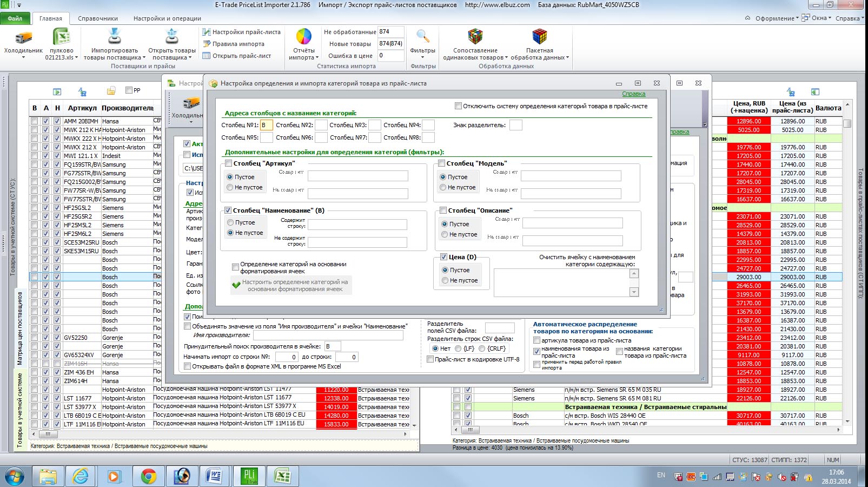Open Правила импорта in the ribbon
This screenshot has width=868, height=487.
[x=234, y=44]
